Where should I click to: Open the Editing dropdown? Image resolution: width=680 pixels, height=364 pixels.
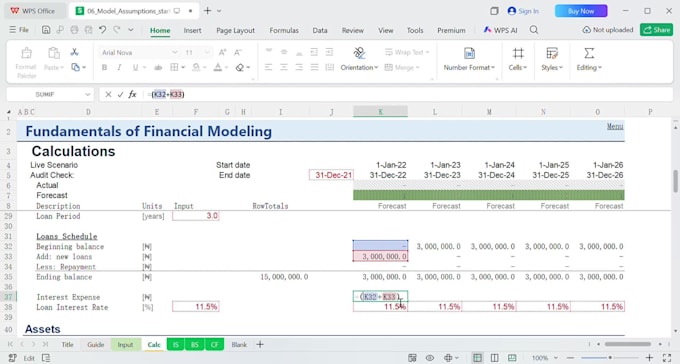tap(589, 59)
